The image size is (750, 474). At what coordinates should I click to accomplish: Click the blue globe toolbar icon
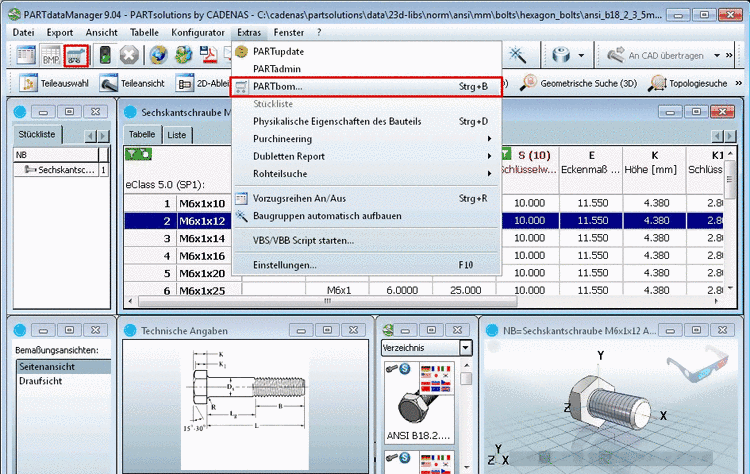(158, 55)
